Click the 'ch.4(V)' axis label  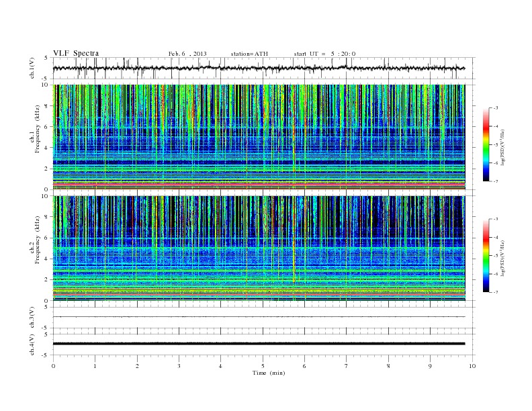pos(32,345)
